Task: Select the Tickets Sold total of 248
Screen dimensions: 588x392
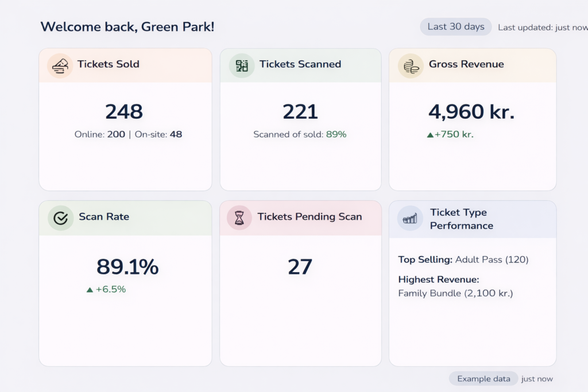Action: point(124,112)
